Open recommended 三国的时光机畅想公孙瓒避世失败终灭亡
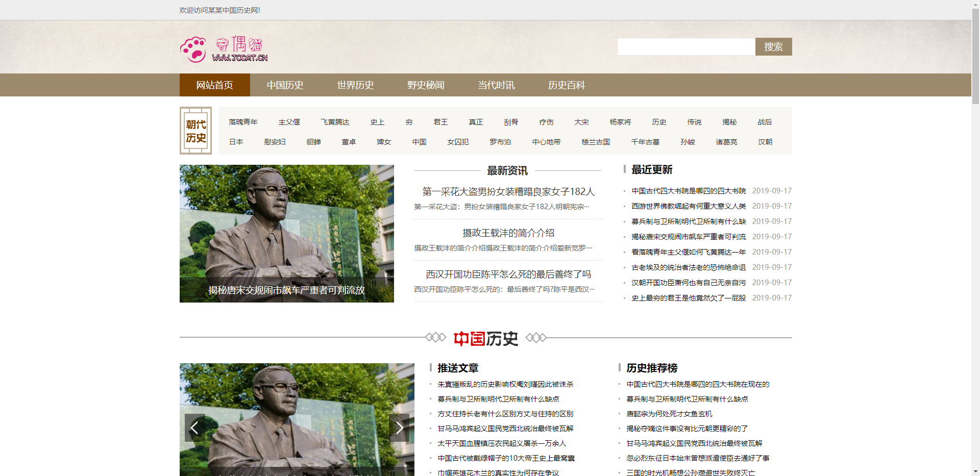The height and width of the screenshot is (476, 980). [691, 473]
